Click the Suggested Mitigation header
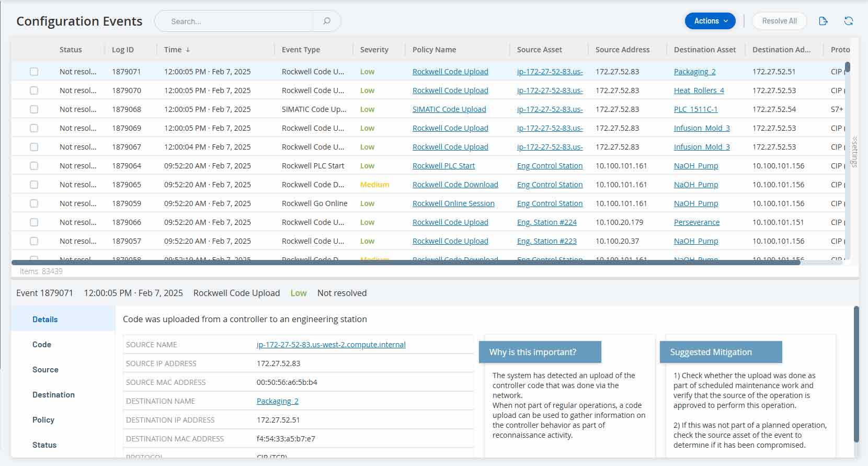This screenshot has height=466, width=868. tap(721, 352)
